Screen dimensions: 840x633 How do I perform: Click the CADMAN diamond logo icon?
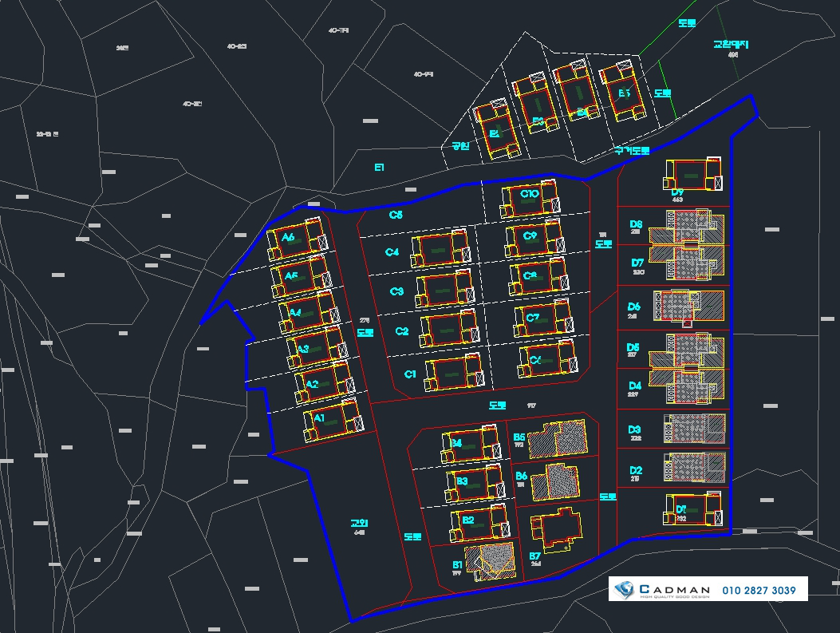(624, 590)
